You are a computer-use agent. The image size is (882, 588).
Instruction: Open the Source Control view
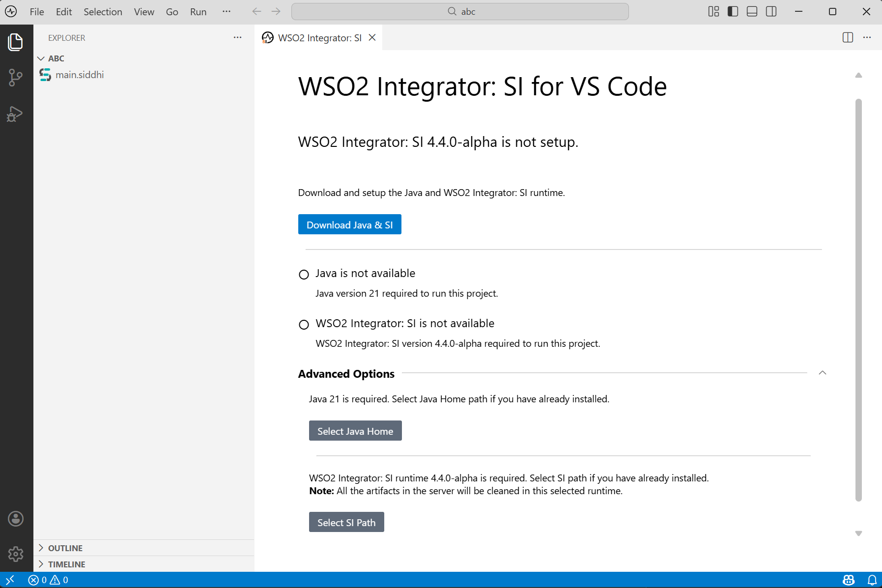(x=16, y=78)
